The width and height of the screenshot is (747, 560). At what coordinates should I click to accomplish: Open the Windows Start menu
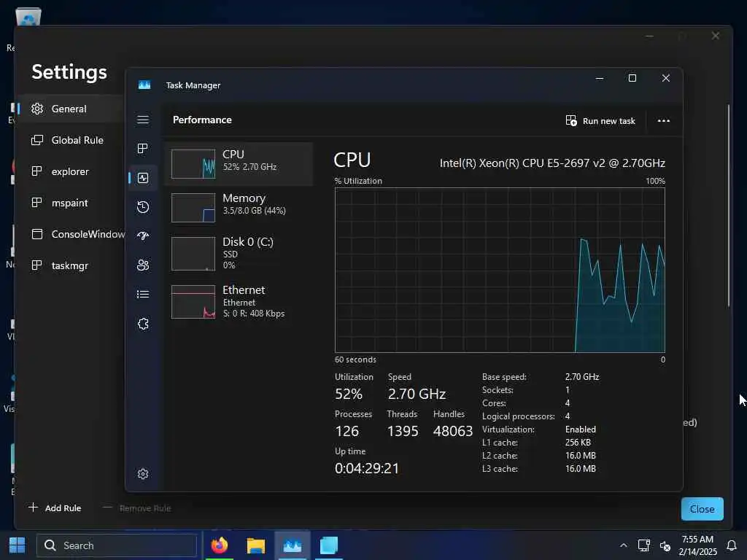coord(18,545)
